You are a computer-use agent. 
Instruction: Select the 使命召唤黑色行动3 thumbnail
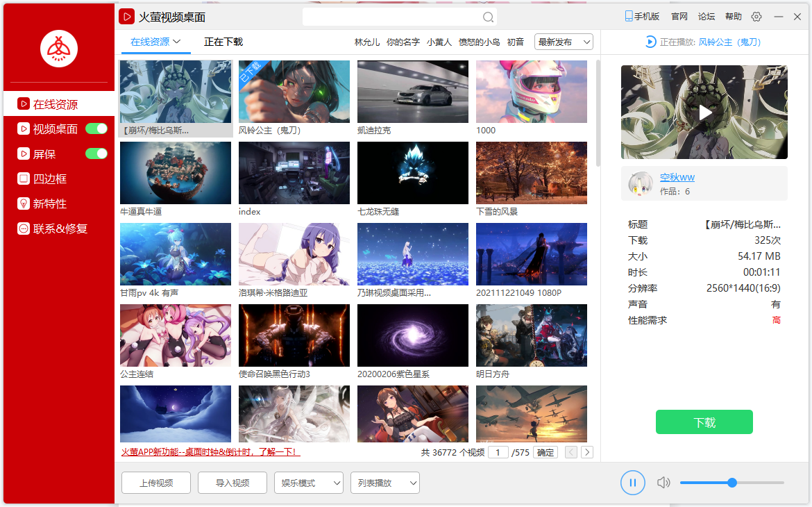[294, 335]
